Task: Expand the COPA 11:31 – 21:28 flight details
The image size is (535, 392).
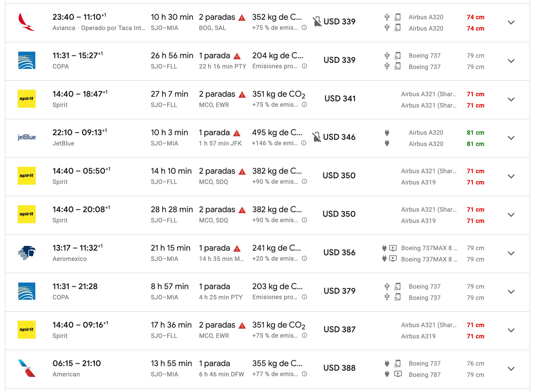Action: [x=511, y=292]
